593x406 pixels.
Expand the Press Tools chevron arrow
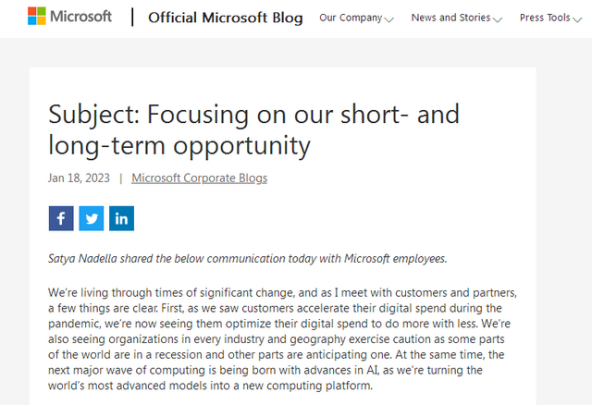pyautogui.click(x=577, y=19)
